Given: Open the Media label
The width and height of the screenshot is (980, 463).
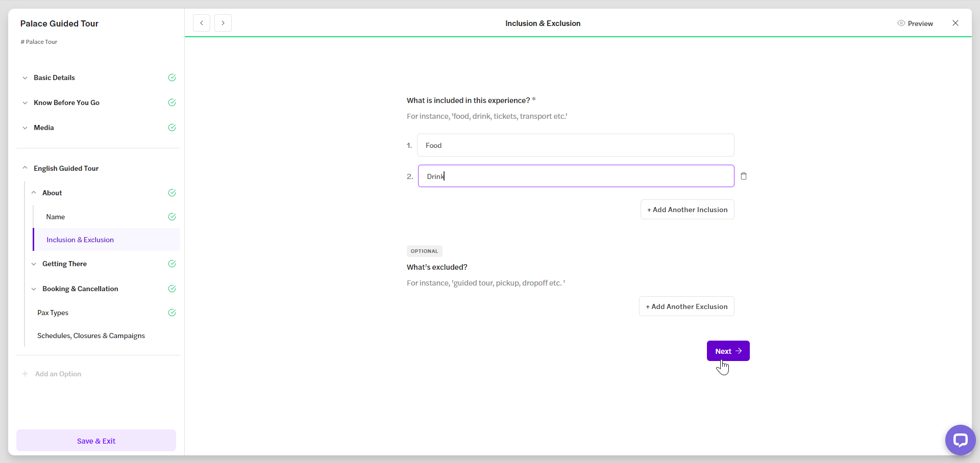Looking at the screenshot, I should [x=44, y=127].
